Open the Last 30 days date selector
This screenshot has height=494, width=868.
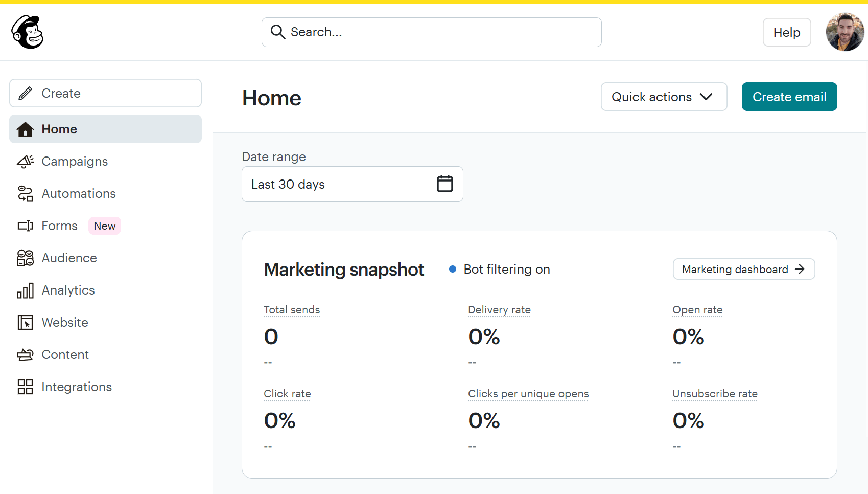(353, 184)
